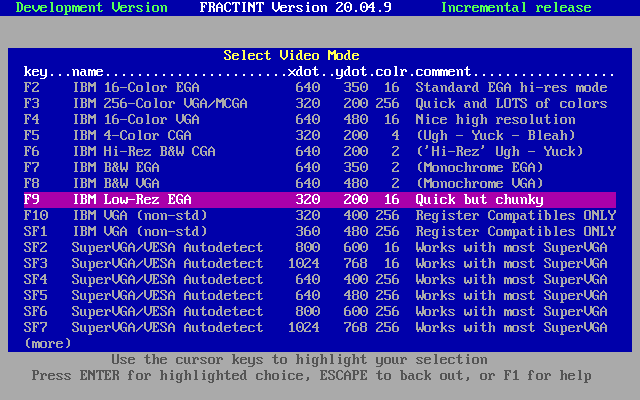This screenshot has width=640, height=400.
Task: Pick SF7 SuperVGA/VESA 1024x768 256-color row
Action: pyautogui.click(x=320, y=327)
